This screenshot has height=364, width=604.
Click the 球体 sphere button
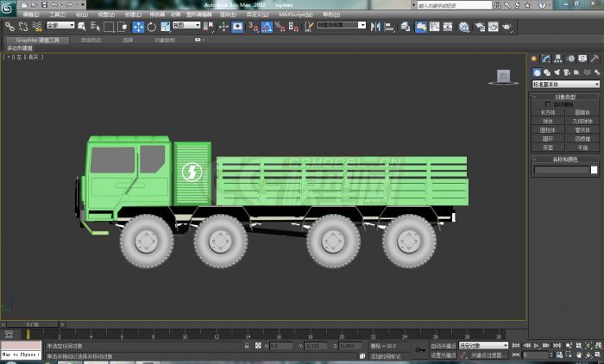point(548,122)
